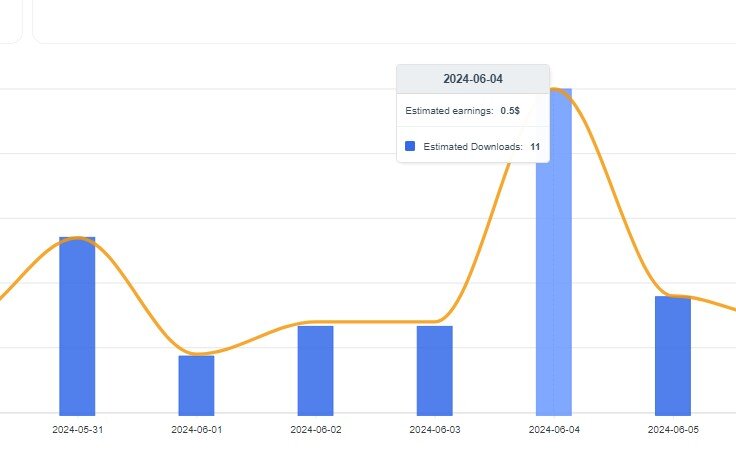
Task: Click the 2024-05-31 axis label
Action: click(77, 429)
